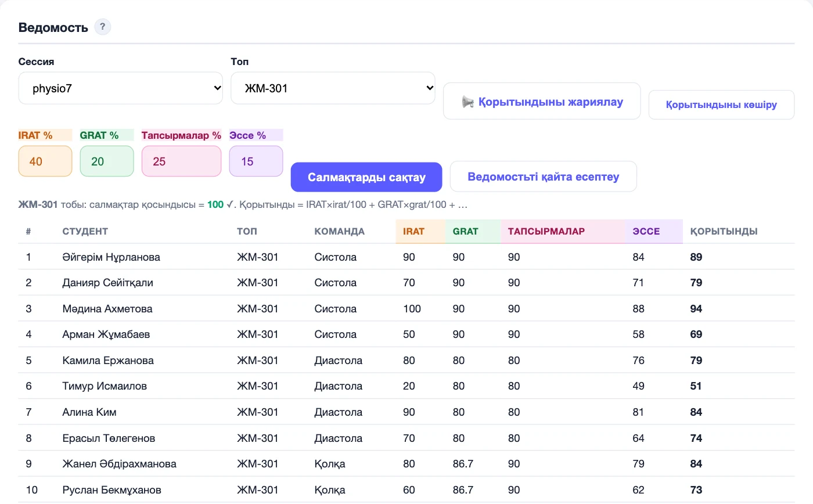Select student Арман Жұмабаев
This screenshot has width=813, height=504.
[x=107, y=334]
